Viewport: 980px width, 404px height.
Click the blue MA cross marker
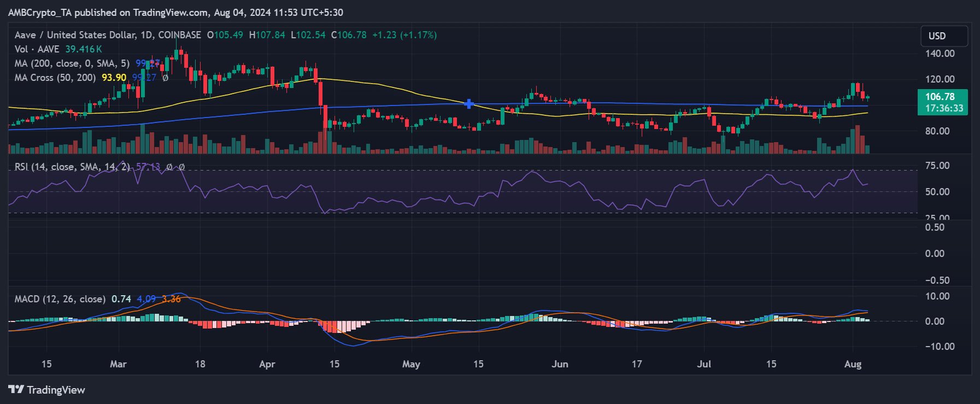[x=468, y=104]
